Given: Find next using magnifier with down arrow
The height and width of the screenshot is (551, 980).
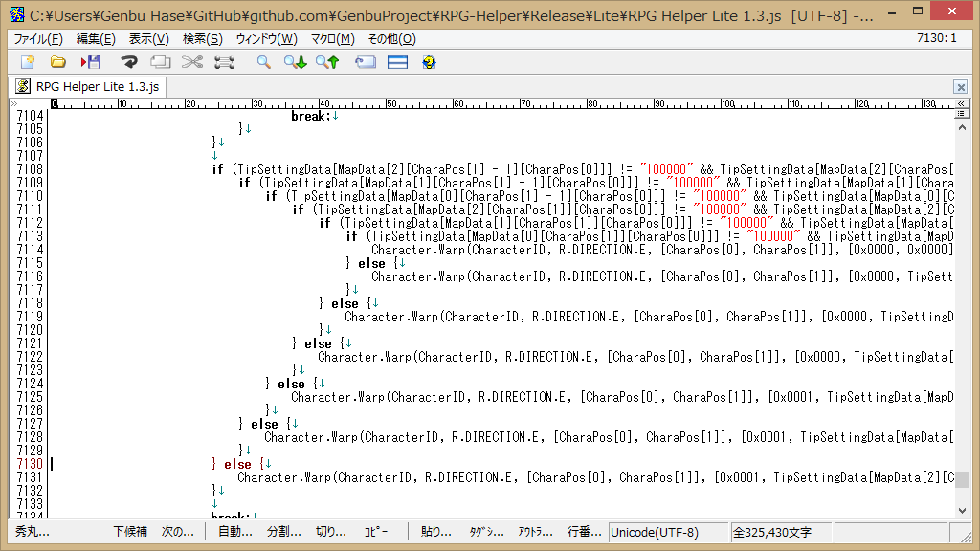Looking at the screenshot, I should [x=295, y=62].
